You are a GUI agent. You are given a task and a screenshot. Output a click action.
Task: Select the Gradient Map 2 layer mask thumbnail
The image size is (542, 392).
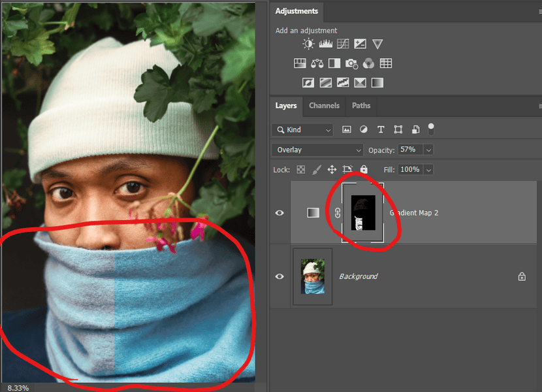point(363,212)
